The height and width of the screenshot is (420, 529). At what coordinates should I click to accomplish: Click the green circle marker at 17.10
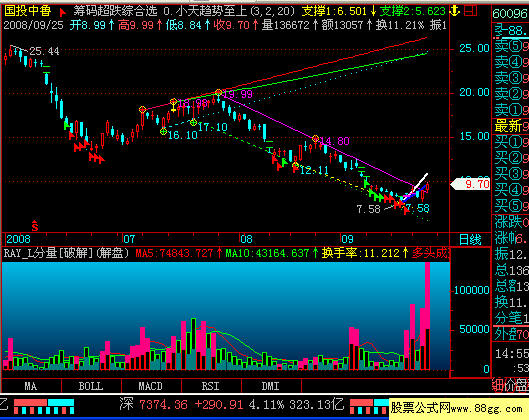point(193,122)
